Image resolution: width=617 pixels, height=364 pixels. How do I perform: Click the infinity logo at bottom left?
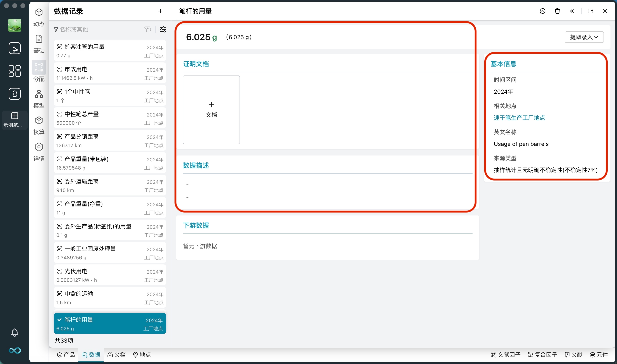click(x=15, y=351)
